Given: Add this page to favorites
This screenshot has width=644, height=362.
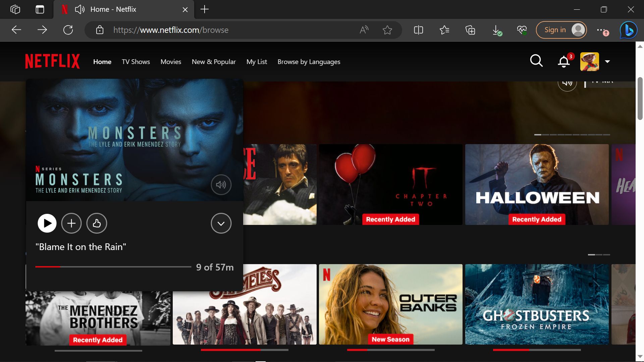Looking at the screenshot, I should [x=387, y=30].
